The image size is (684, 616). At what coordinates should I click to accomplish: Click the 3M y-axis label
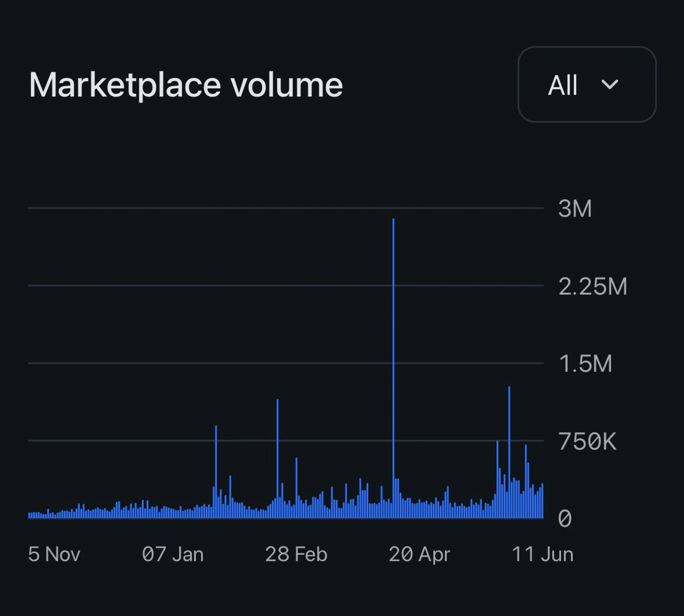point(575,208)
